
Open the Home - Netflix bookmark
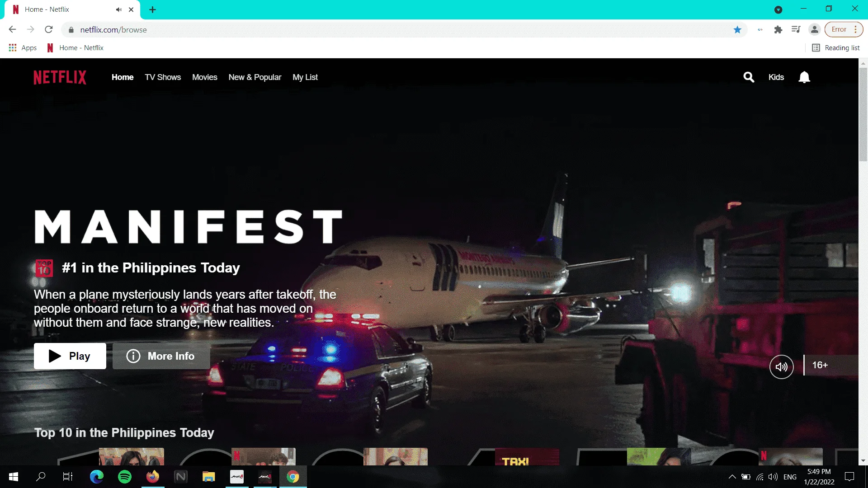(x=75, y=48)
